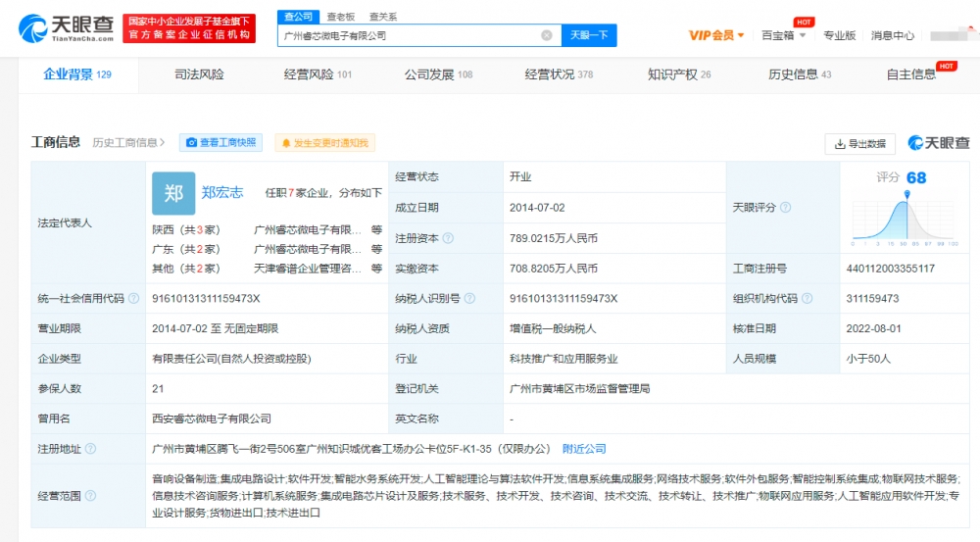Expand the VIP会员 dropdown
Viewport: 980px width, 542px height.
(716, 35)
